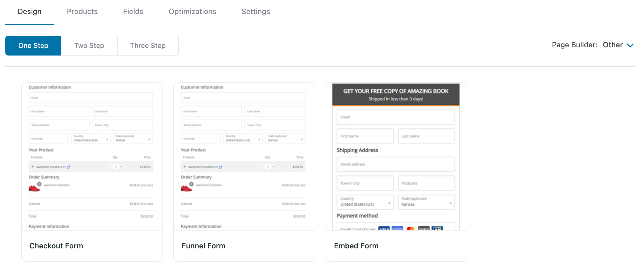Choose the Three Step layout option

[x=148, y=46]
